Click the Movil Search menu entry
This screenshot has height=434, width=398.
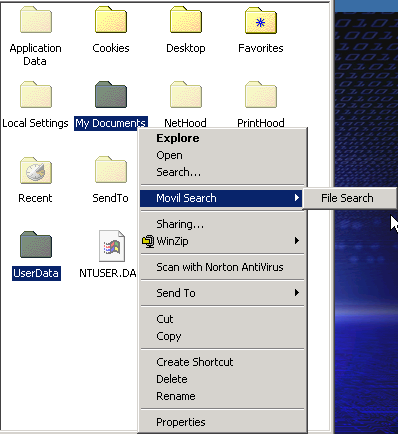[221, 198]
